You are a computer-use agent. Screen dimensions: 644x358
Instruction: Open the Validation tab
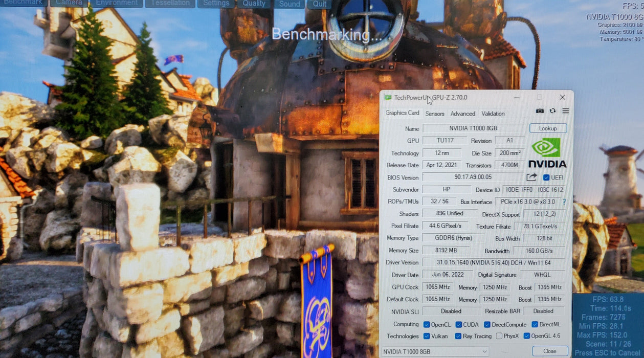(493, 114)
